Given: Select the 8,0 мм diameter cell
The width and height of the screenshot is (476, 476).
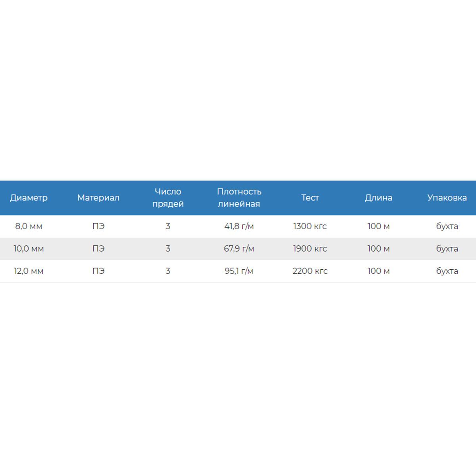Looking at the screenshot, I should [29, 226].
